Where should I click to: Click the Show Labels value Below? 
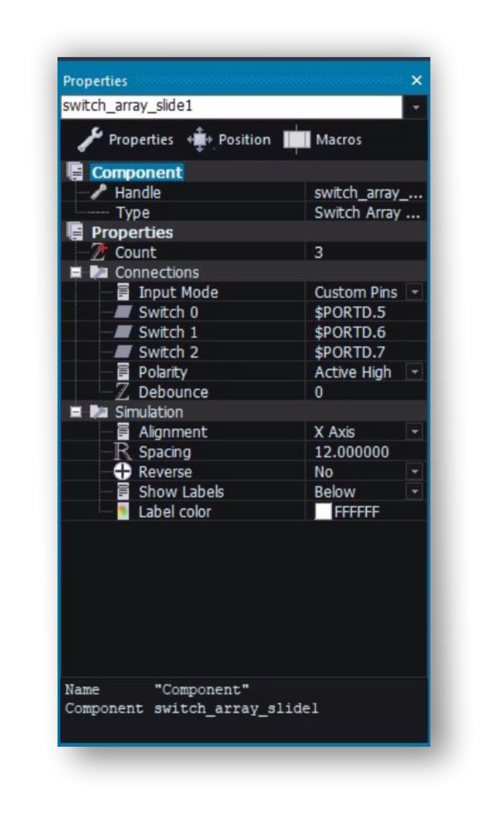tap(335, 492)
